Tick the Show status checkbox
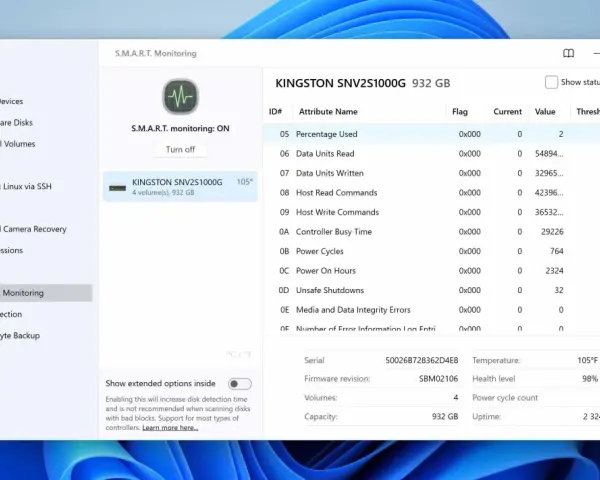This screenshot has height=480, width=600. (551, 82)
